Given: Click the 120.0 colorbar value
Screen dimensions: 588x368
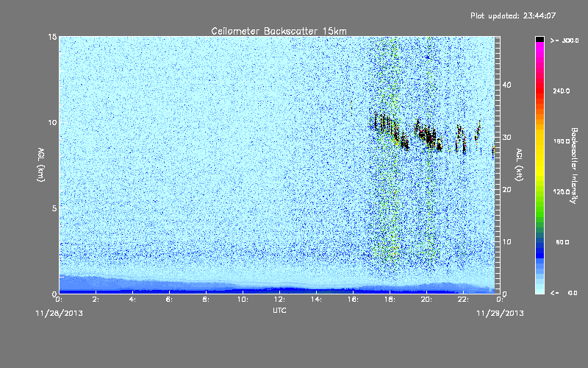Looking at the screenshot, I should tap(561, 192).
